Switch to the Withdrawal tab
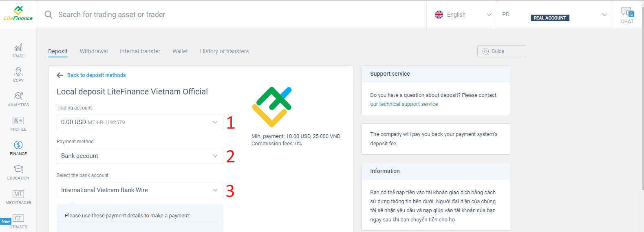This screenshot has height=232, width=644. pos(93,51)
